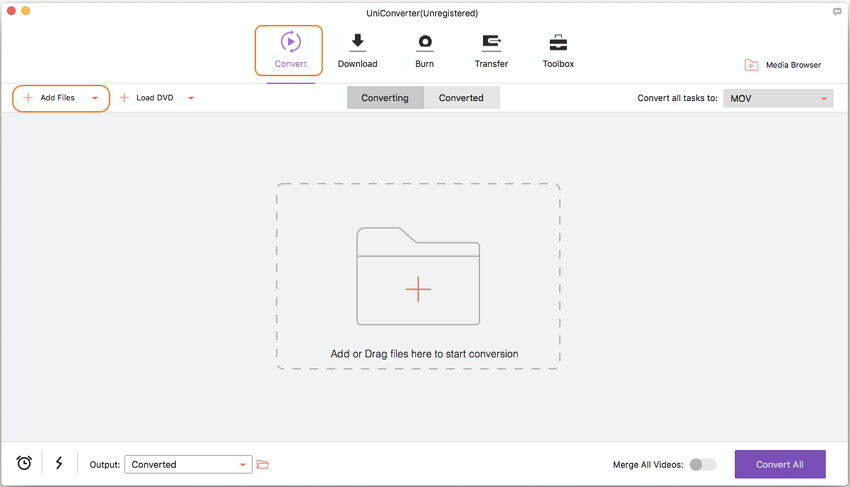
Task: Click the high speed conversion lightning icon
Action: pyautogui.click(x=59, y=463)
